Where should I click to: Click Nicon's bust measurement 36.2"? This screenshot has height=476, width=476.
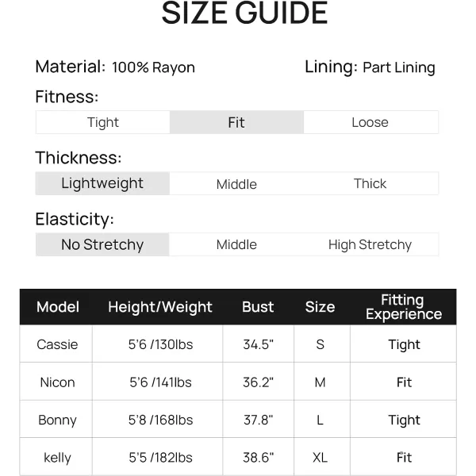pyautogui.click(x=258, y=382)
